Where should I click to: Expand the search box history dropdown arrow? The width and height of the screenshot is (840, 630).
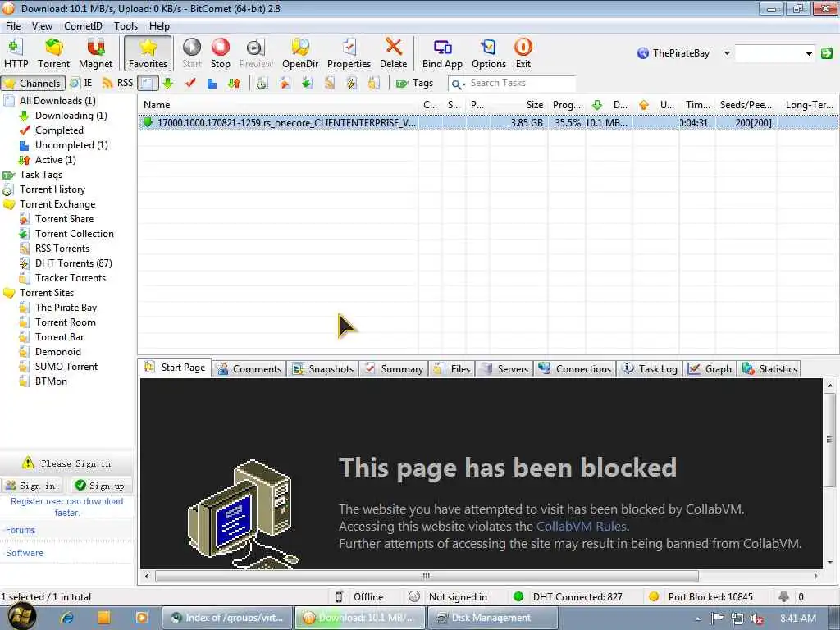point(809,53)
